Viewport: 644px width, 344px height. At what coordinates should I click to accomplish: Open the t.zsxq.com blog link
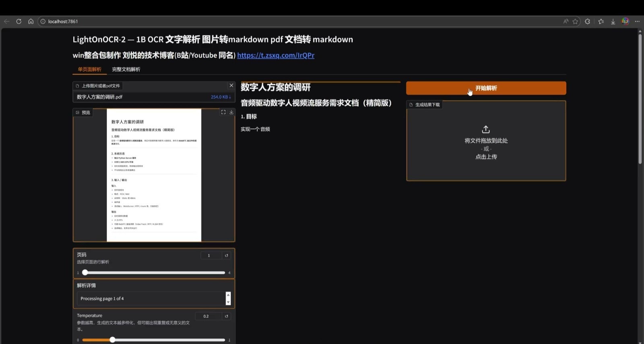(276, 55)
